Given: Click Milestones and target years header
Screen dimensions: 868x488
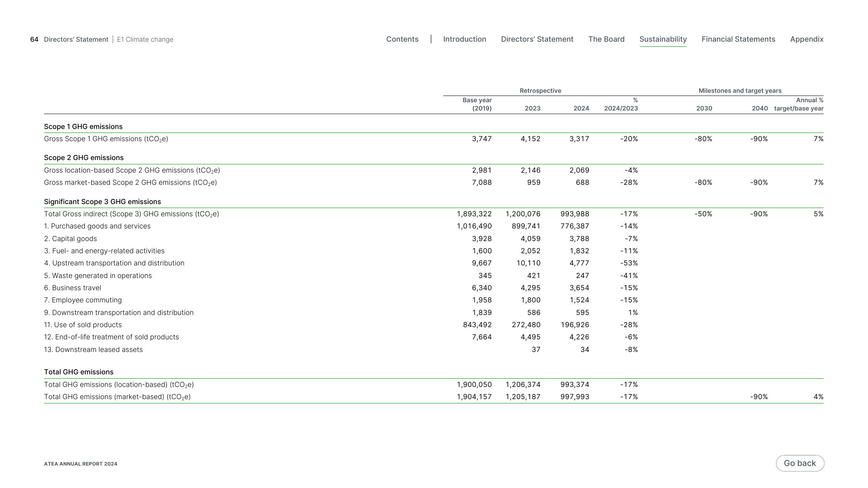Looking at the screenshot, I should point(740,91).
